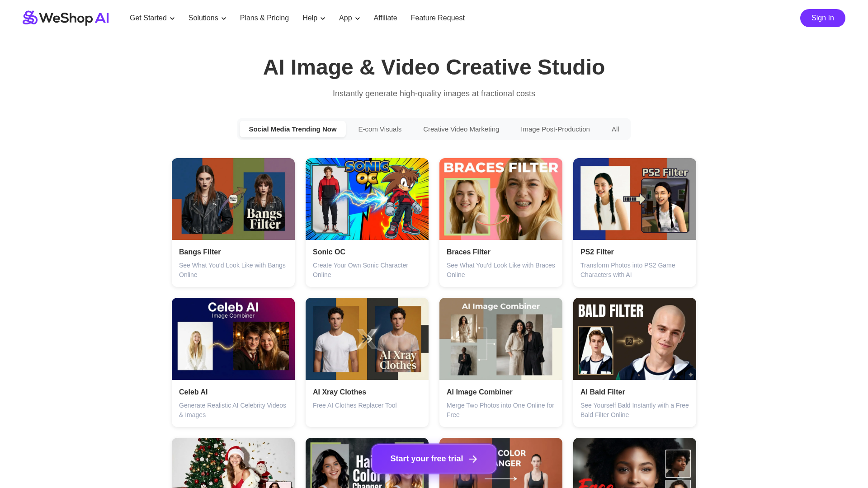Viewport: 868px width, 488px height.
Task: Expand the Help menu chevron
Action: (x=323, y=19)
